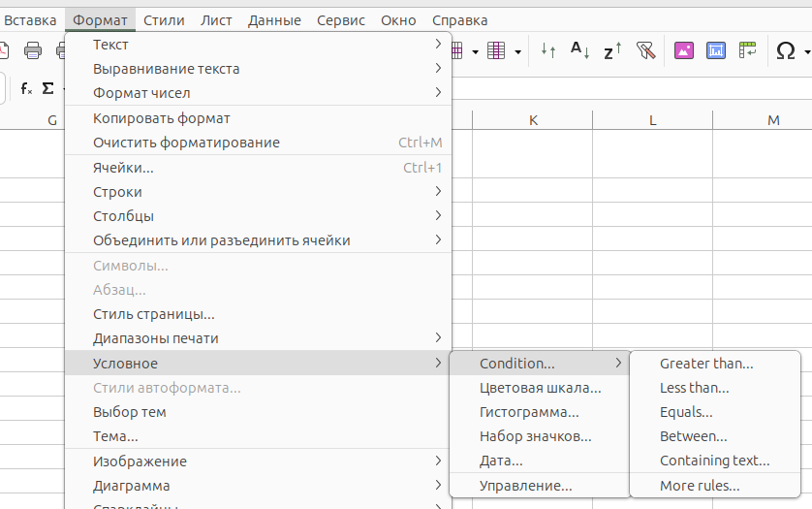The height and width of the screenshot is (509, 812).
Task: Select Between... rule
Action: pos(715,436)
